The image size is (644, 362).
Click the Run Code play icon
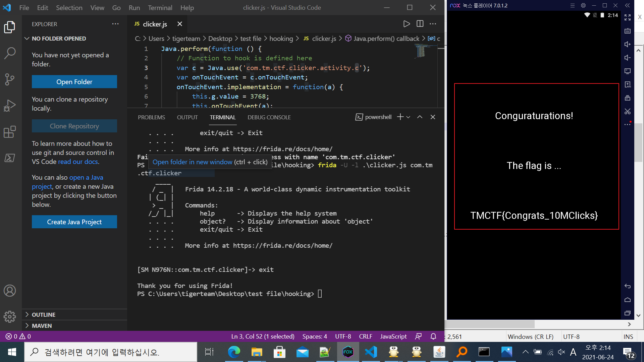click(x=407, y=24)
